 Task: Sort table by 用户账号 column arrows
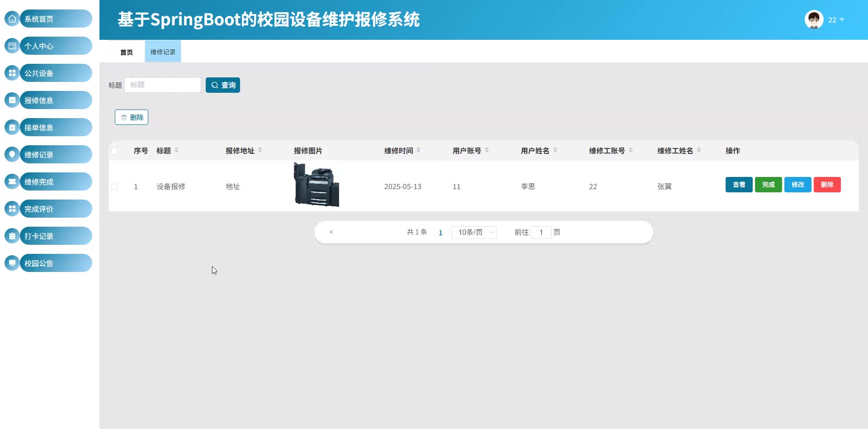pyautogui.click(x=487, y=150)
